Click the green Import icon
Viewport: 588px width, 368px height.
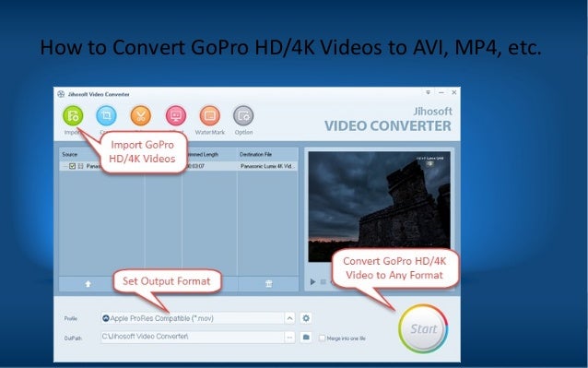pos(73,116)
